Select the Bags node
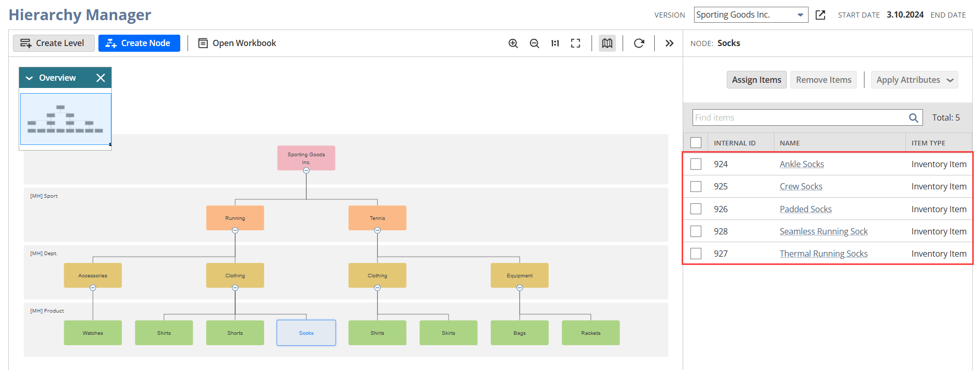This screenshot has height=370, width=980. 520,333
